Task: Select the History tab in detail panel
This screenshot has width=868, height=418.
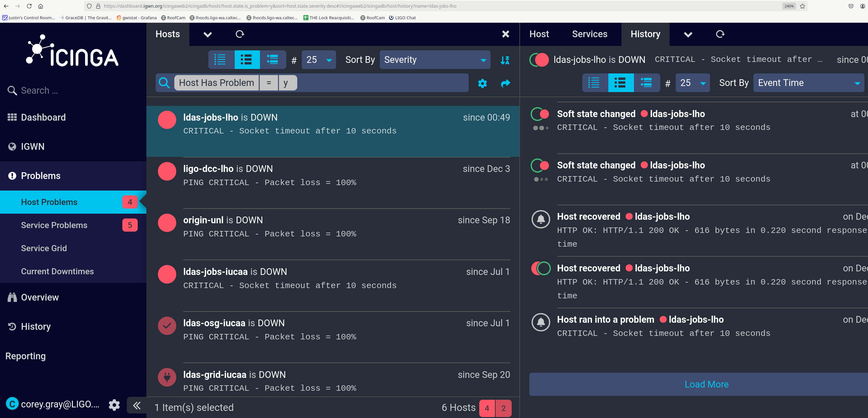Action: (x=645, y=34)
